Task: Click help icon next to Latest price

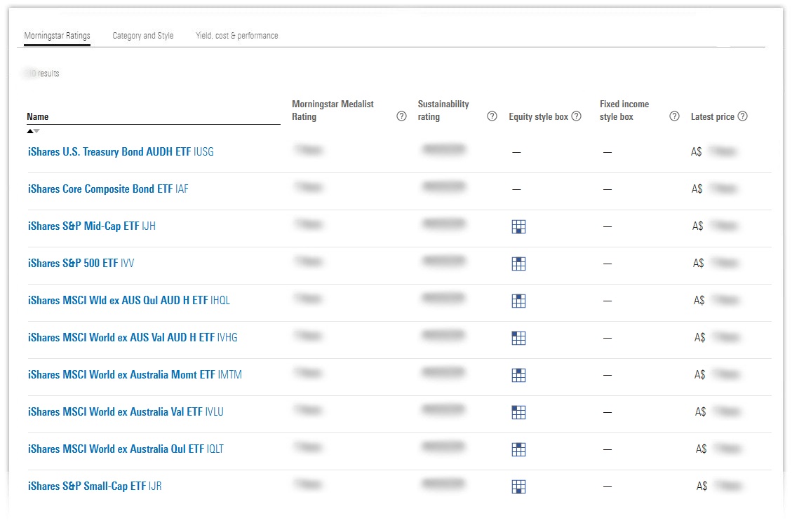Action: click(743, 116)
